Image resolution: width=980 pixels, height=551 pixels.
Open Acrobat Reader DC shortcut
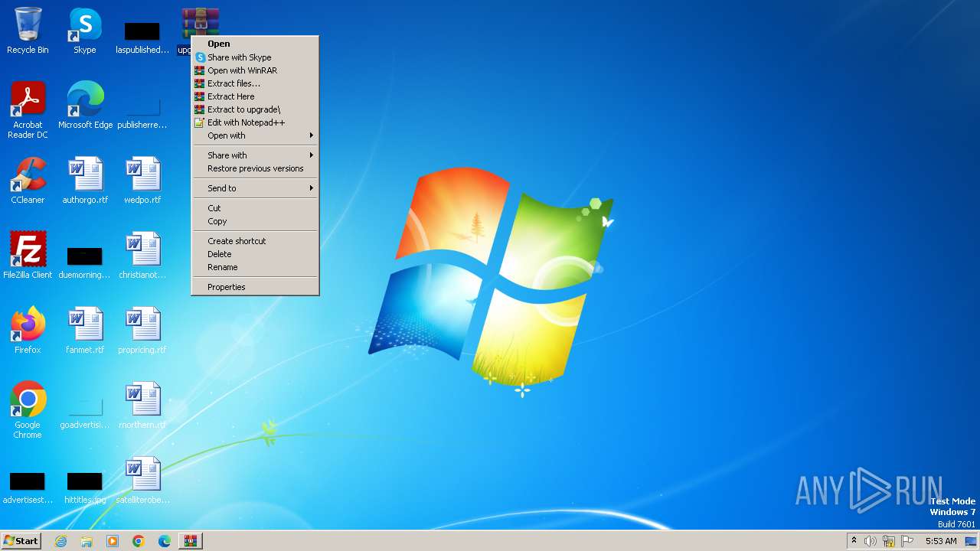[28, 110]
